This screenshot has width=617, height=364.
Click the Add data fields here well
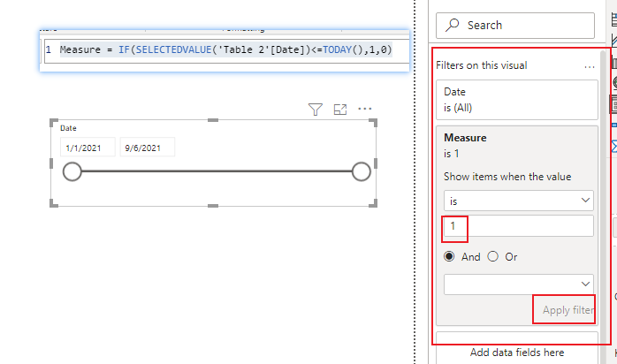tap(516, 353)
